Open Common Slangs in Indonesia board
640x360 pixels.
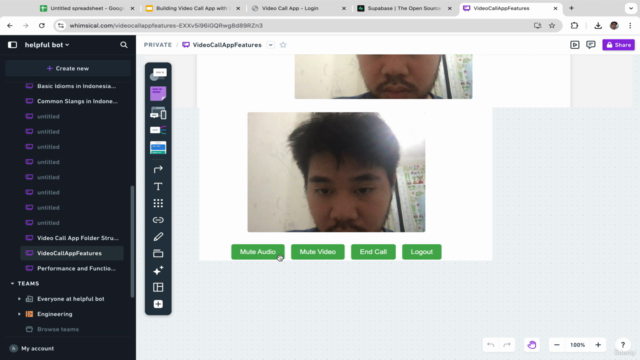point(77,101)
